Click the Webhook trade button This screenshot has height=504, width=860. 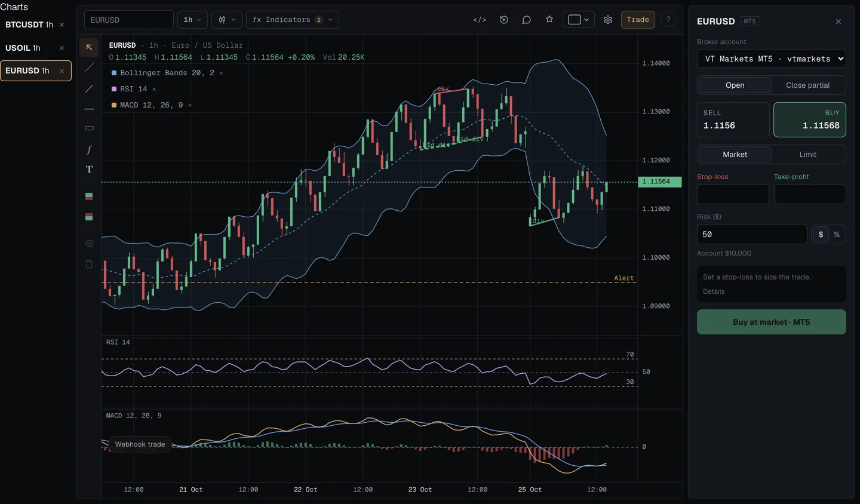coord(140,444)
